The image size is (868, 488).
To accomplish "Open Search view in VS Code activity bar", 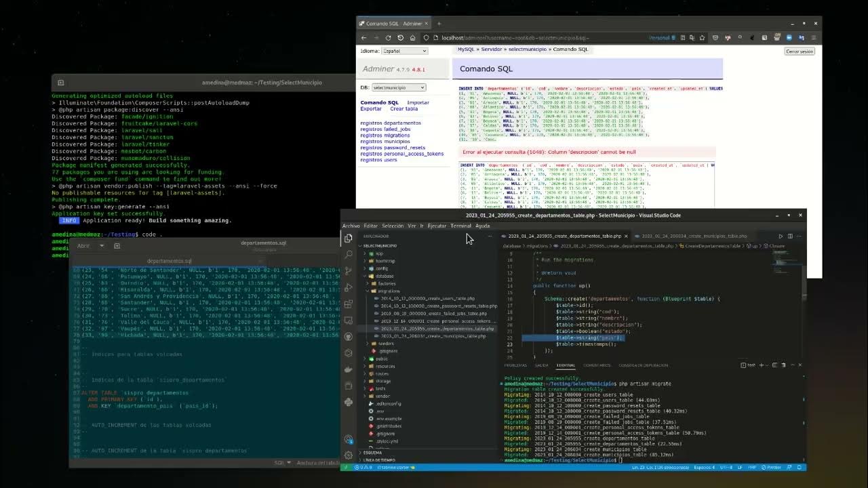I will [348, 254].
